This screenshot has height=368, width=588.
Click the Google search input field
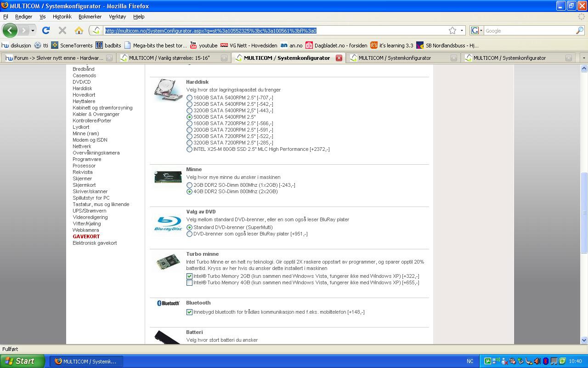pos(530,31)
